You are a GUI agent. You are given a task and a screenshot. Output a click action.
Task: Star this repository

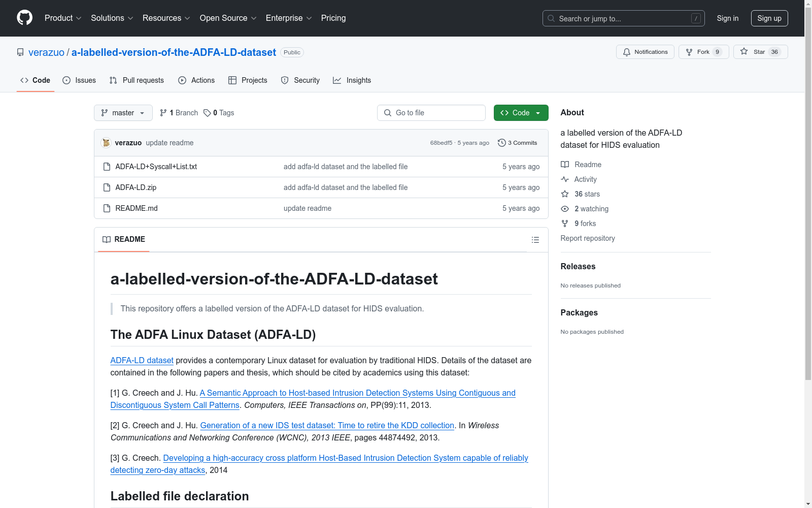(760, 52)
